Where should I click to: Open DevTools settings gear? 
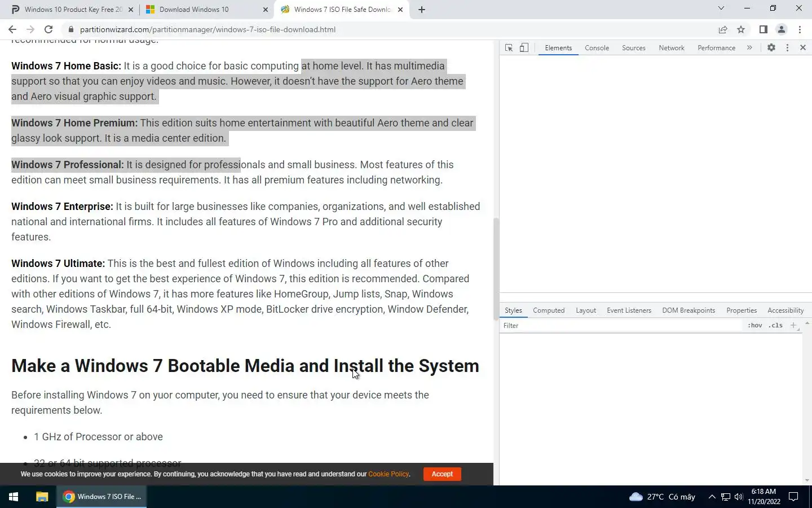[771, 48]
